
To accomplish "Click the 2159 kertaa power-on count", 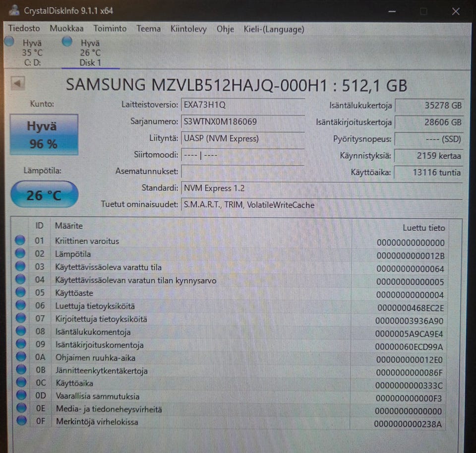I will click(x=428, y=156).
